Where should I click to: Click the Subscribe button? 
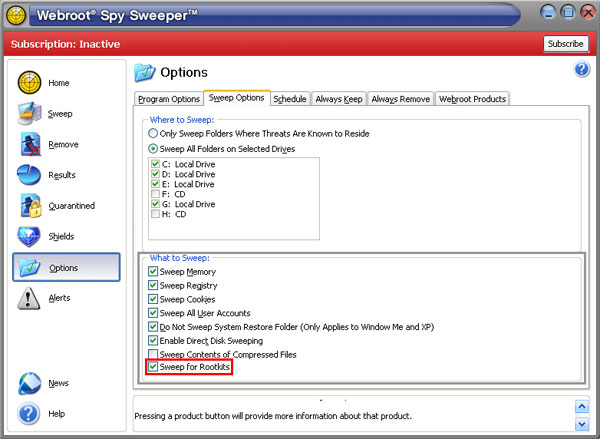click(x=565, y=44)
